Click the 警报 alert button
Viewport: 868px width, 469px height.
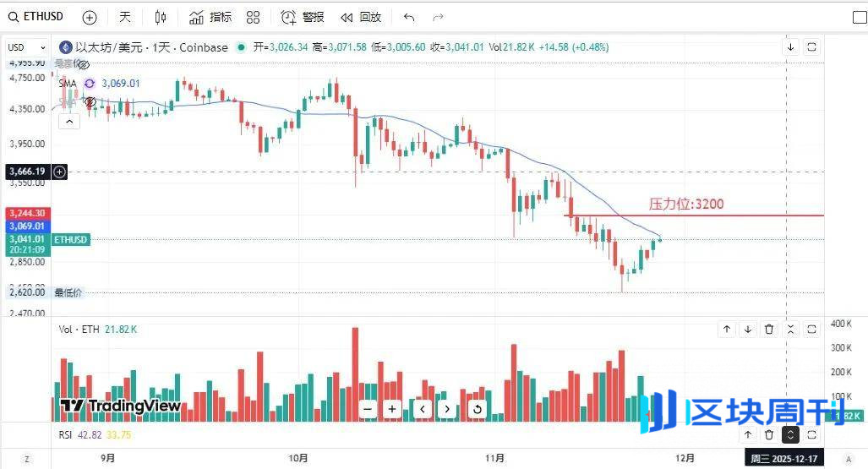(303, 17)
